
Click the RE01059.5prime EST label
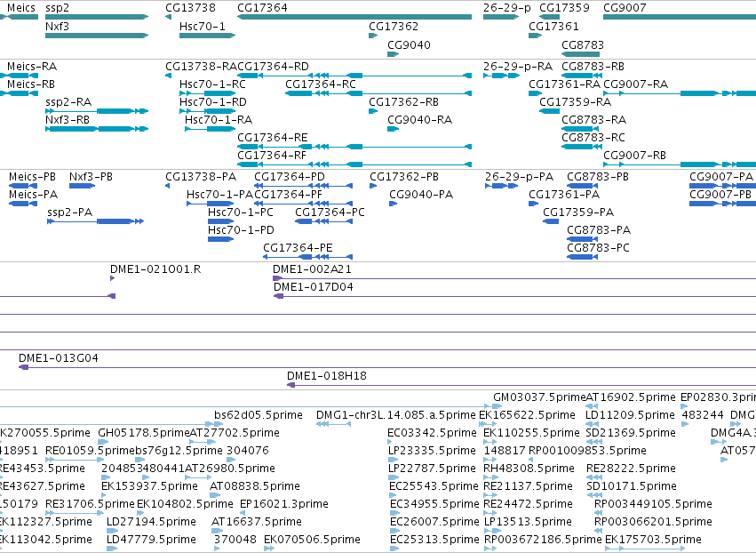pyautogui.click(x=90, y=451)
